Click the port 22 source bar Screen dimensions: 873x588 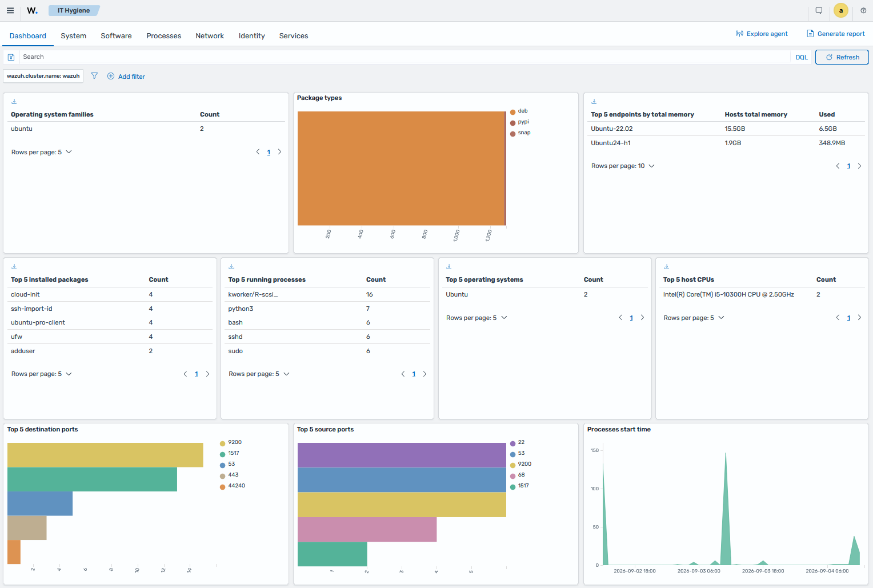402,455
